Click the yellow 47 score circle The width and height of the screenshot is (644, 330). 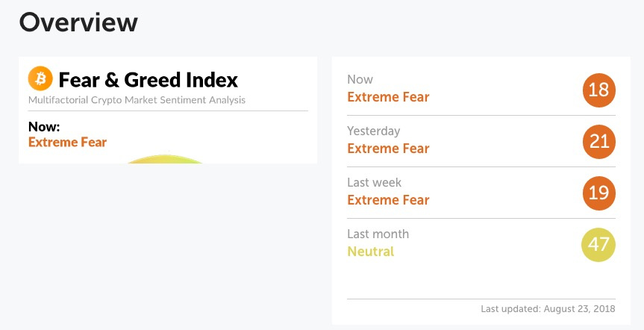[x=598, y=245]
